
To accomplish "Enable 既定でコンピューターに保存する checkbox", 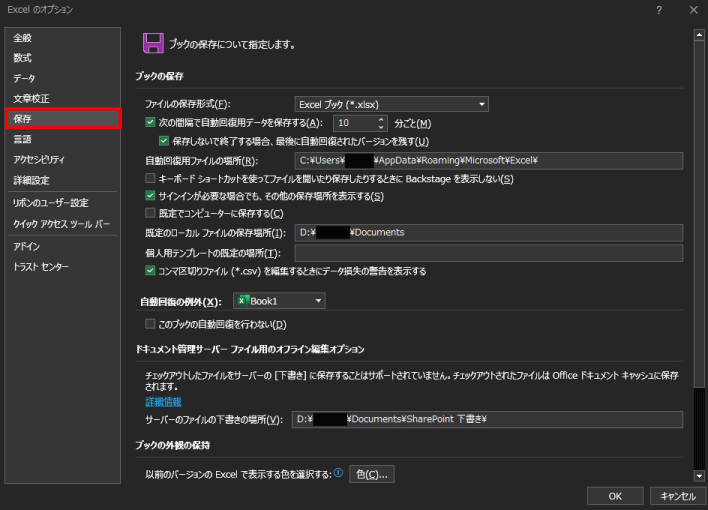I will point(150,213).
